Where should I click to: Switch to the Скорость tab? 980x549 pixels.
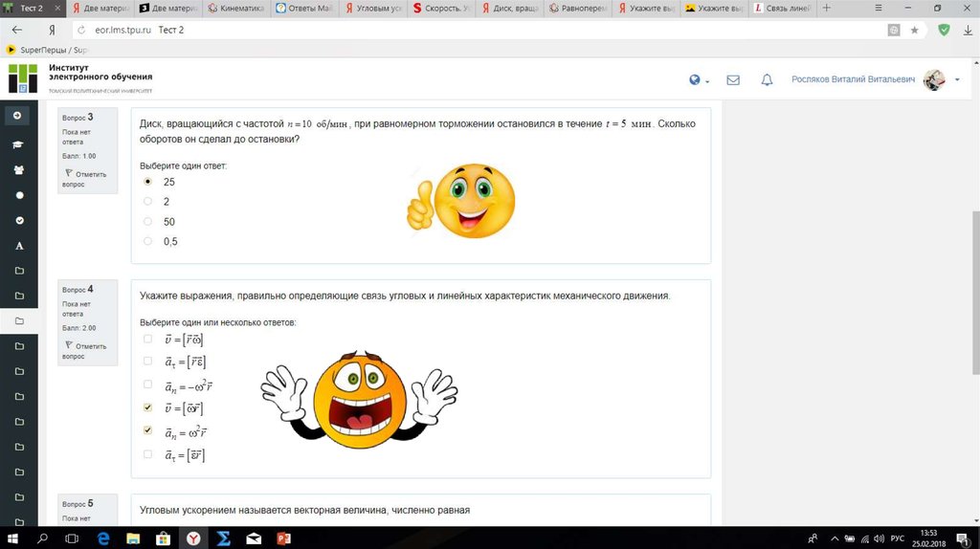pos(441,8)
